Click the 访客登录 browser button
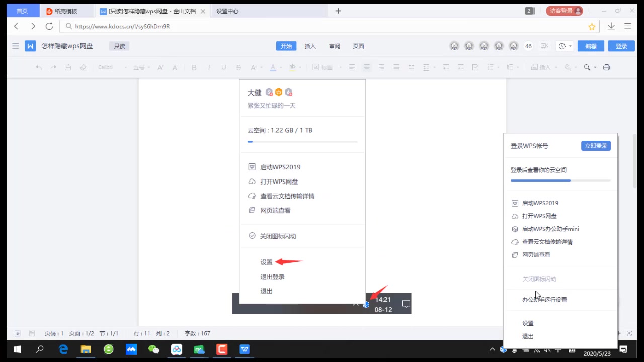 pyautogui.click(x=564, y=11)
